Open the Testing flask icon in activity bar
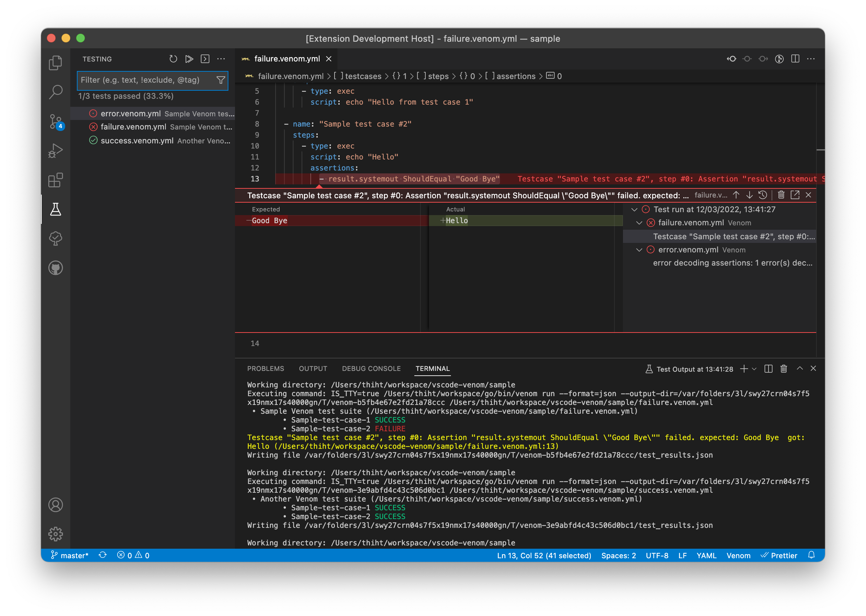Image resolution: width=866 pixels, height=616 pixels. point(56,209)
